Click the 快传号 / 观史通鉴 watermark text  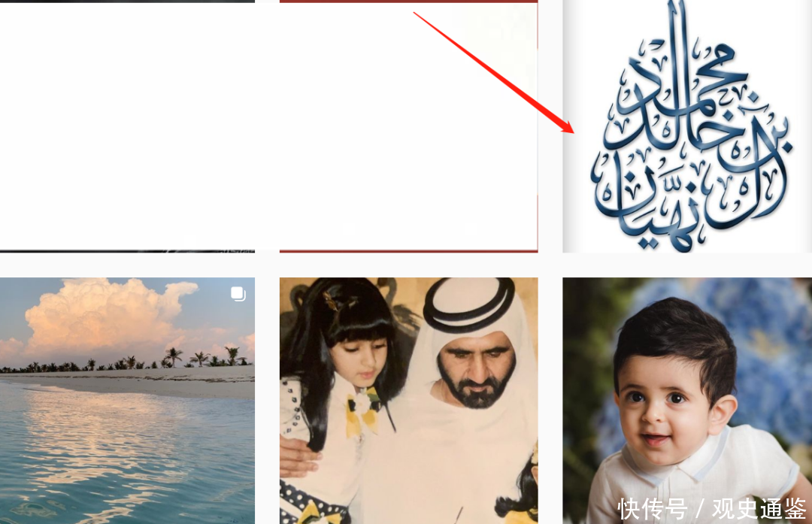click(x=712, y=508)
